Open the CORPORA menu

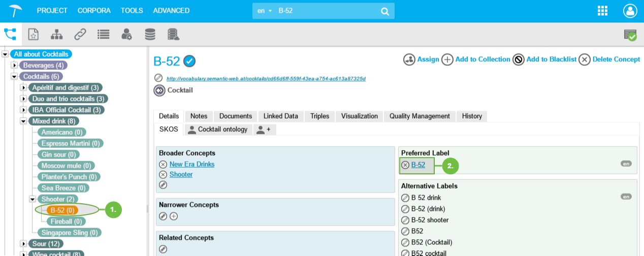[94, 11]
